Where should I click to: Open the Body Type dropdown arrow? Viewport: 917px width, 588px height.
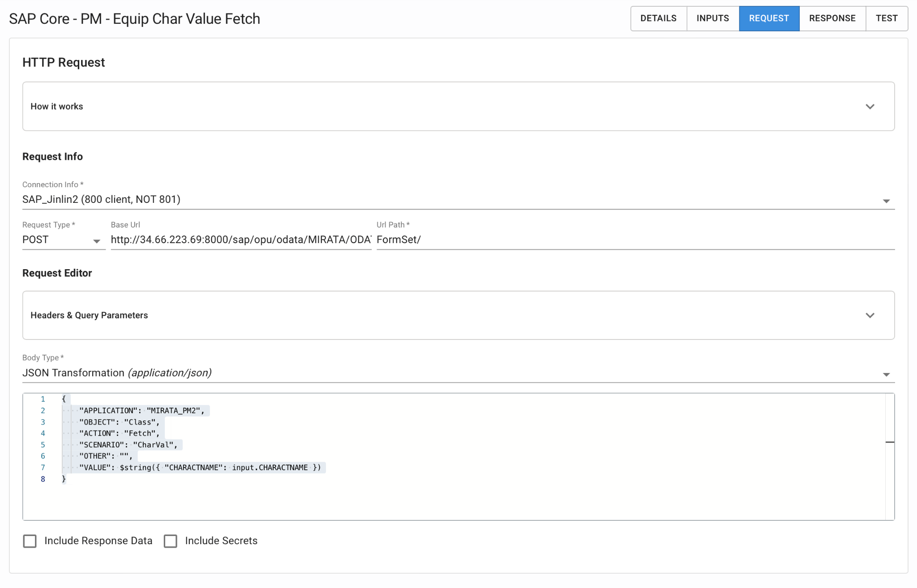point(886,374)
